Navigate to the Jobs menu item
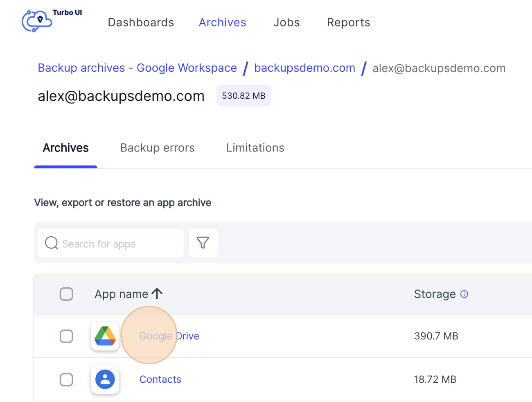 tap(286, 23)
